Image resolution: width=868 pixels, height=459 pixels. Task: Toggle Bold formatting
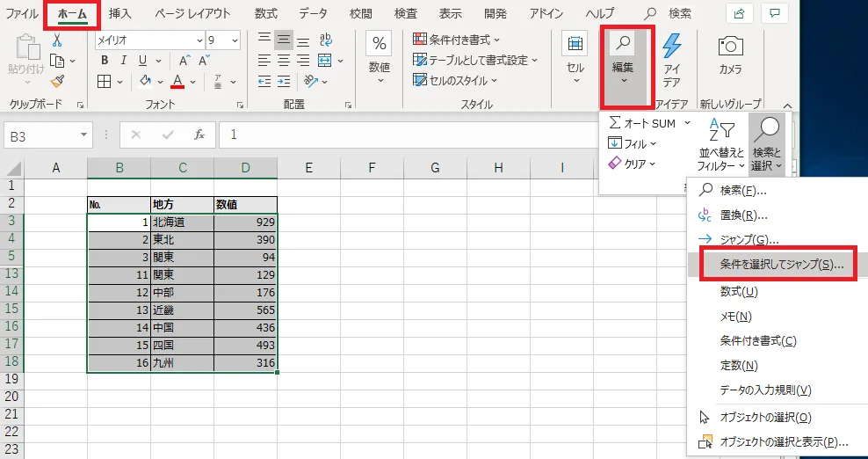coord(104,61)
